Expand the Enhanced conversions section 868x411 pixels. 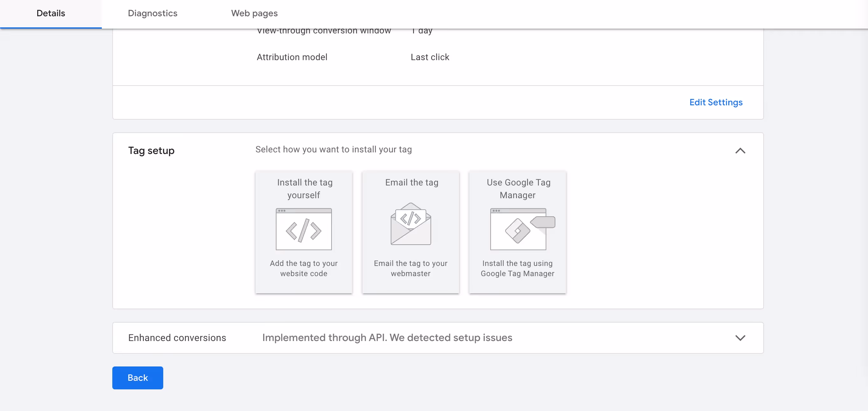click(x=740, y=338)
